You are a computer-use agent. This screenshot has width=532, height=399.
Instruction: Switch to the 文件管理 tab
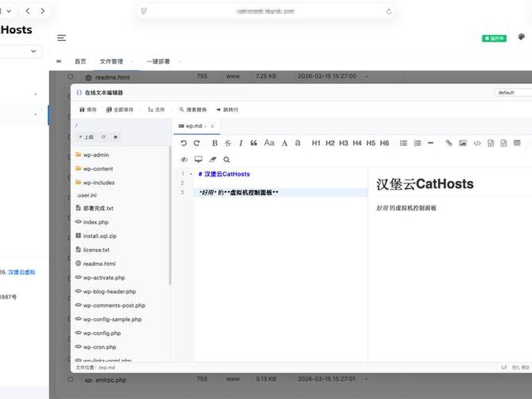[111, 61]
